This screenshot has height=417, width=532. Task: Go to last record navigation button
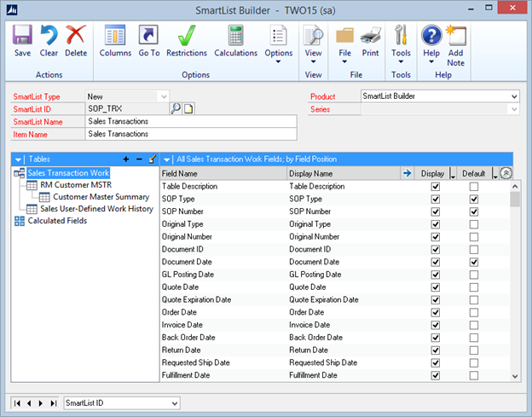53,403
